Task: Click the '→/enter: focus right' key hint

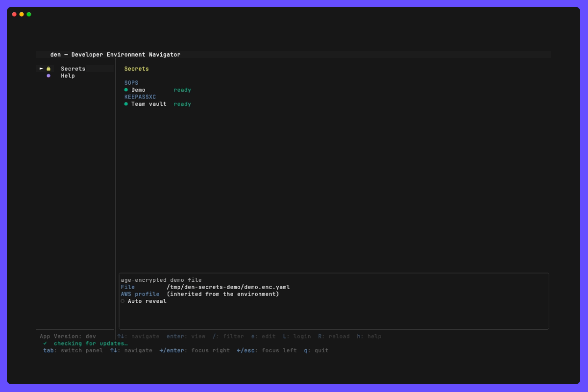Action: click(x=195, y=350)
